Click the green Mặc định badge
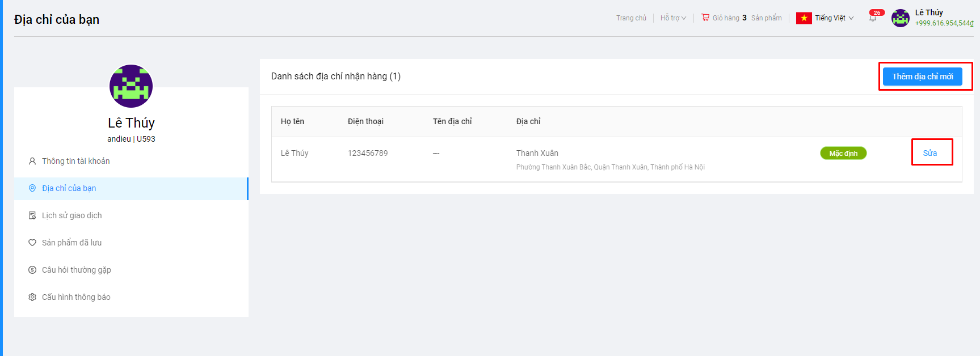The image size is (980, 356). 843,153
